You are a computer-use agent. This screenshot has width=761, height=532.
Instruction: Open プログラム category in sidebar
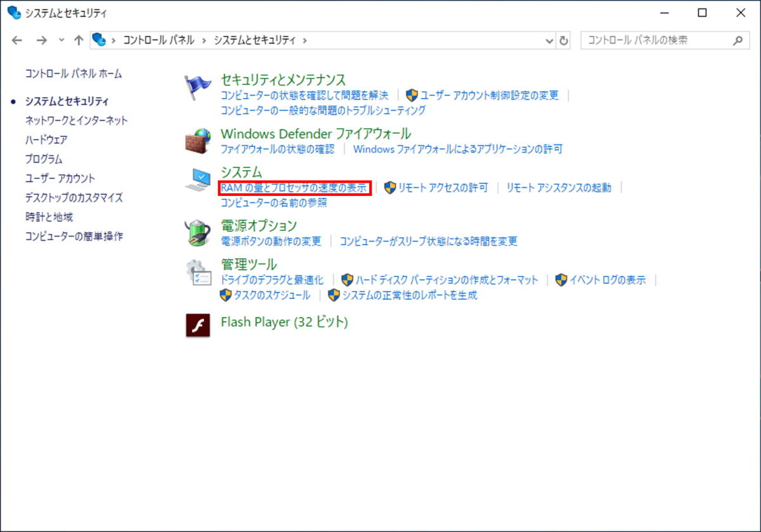point(44,159)
